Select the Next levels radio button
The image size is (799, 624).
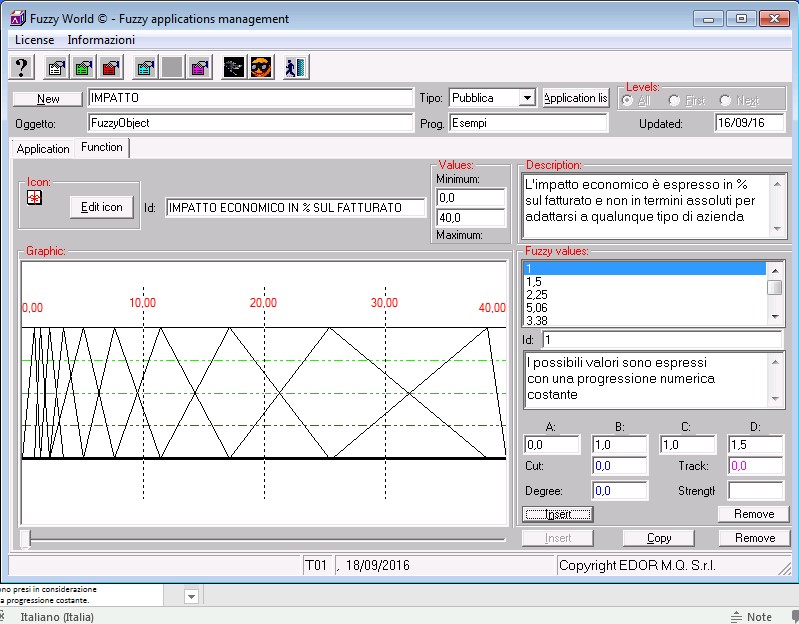(725, 100)
